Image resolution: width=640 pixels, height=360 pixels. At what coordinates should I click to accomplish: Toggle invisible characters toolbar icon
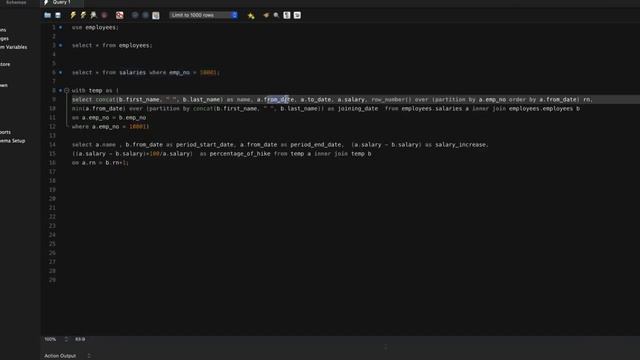287,16
